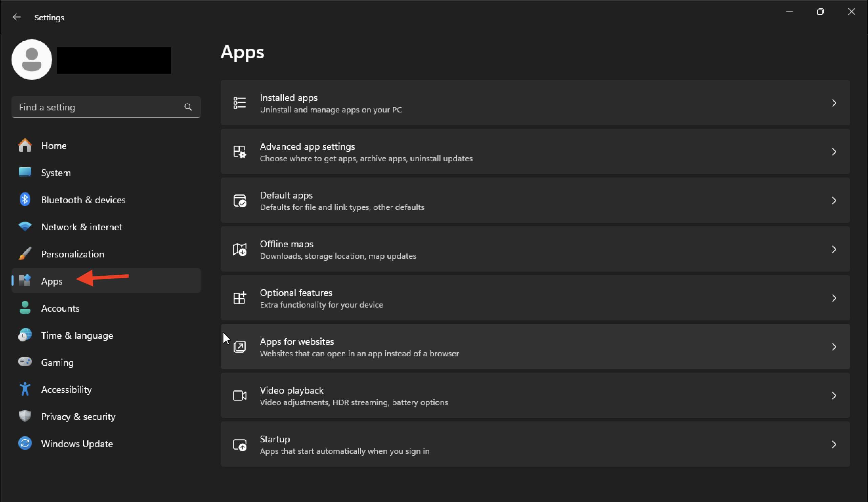Image resolution: width=868 pixels, height=502 pixels.
Task: Expand the Startup chevron
Action: point(834,444)
